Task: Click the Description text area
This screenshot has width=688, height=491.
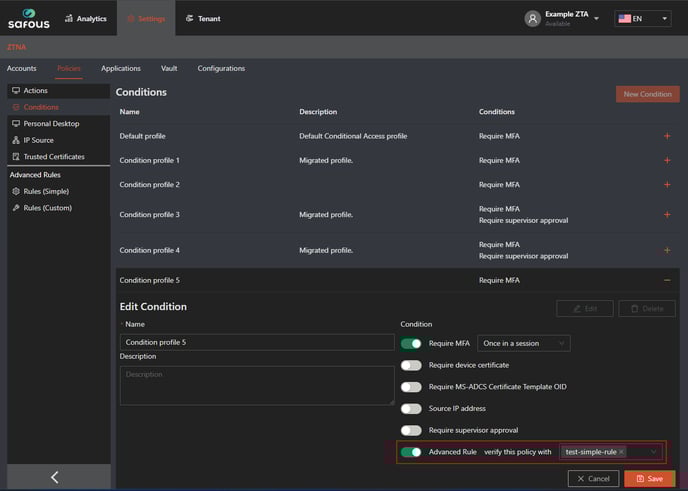Action: 256,385
